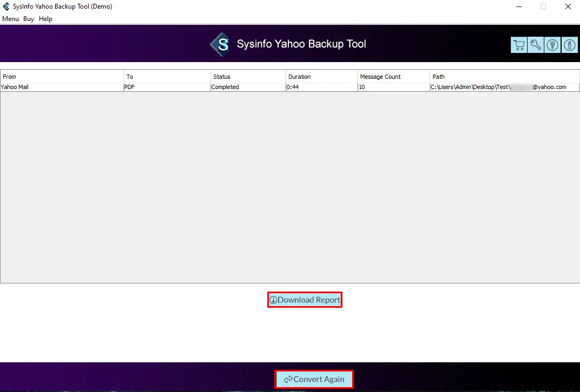Click the Sysinfo logo in the banner
Screen dimensions: 580x392
[220, 44]
